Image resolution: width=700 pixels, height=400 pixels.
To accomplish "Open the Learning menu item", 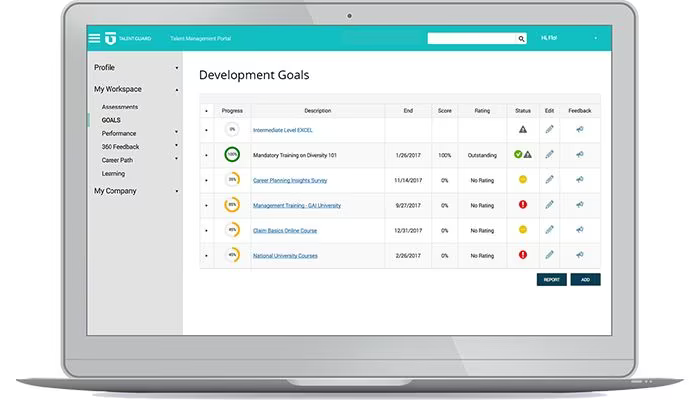I will [113, 174].
